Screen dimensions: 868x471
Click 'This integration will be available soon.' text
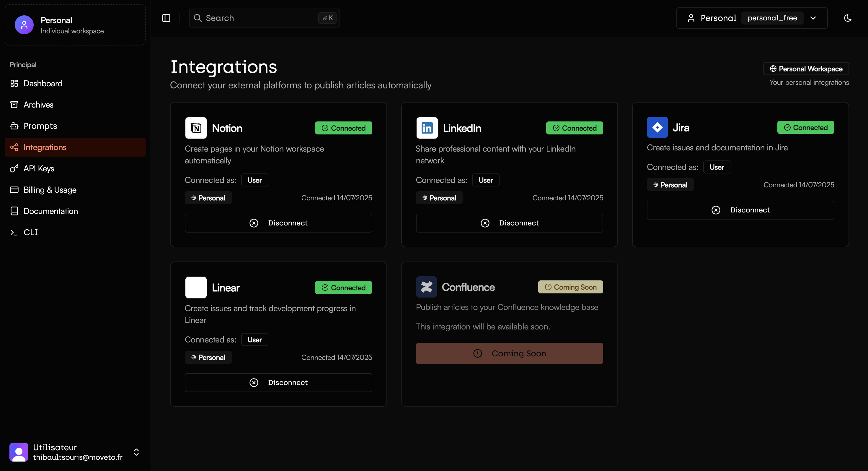tap(483, 327)
